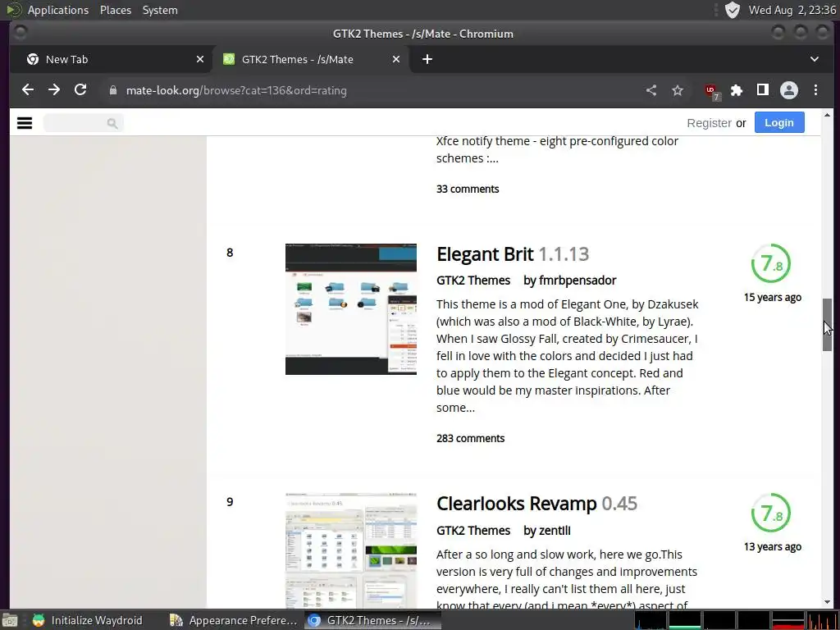Image resolution: width=840 pixels, height=630 pixels.
Task: Click the system monitor graph applet
Action: point(737,620)
